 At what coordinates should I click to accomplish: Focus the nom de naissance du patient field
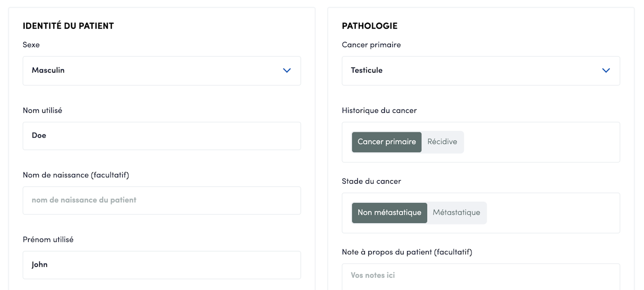coord(161,200)
